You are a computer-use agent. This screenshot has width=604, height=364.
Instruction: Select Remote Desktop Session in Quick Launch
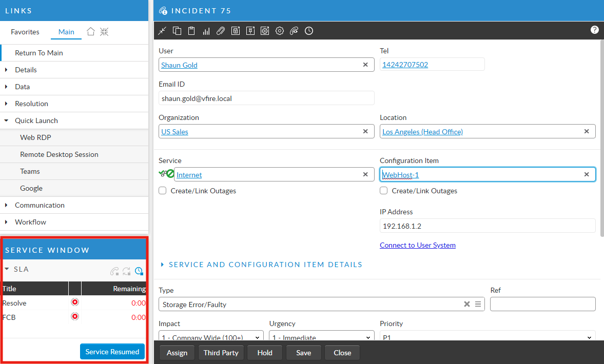(59, 154)
